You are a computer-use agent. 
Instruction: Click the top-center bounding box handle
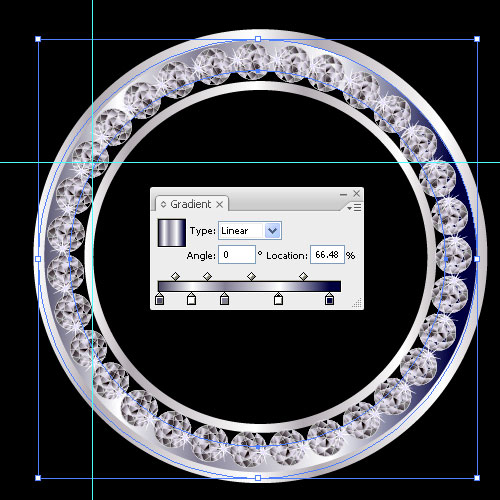[x=258, y=39]
